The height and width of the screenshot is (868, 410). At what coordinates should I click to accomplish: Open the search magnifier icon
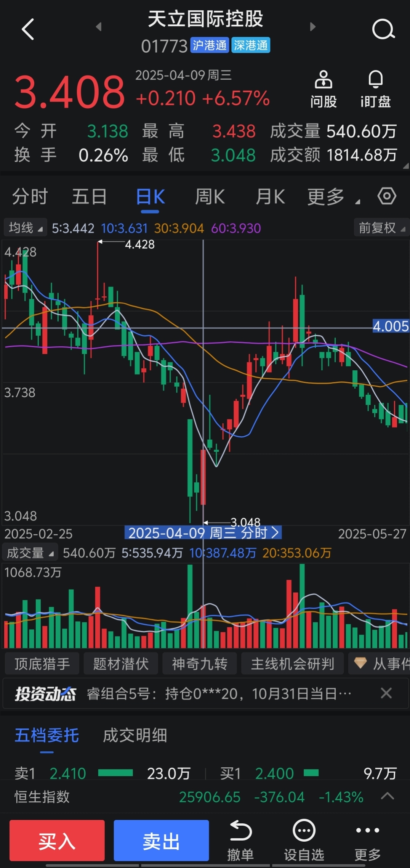(x=383, y=29)
